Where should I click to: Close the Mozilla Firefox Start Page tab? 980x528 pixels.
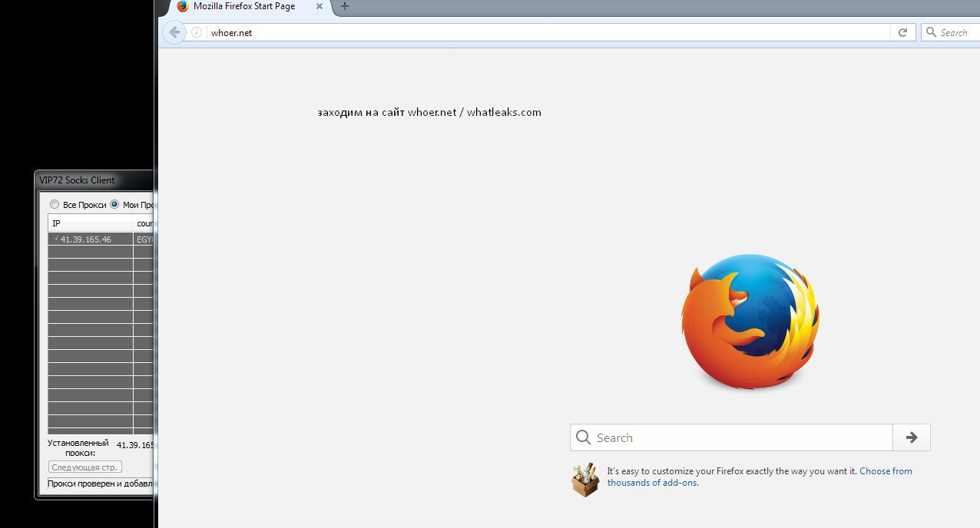(319, 6)
